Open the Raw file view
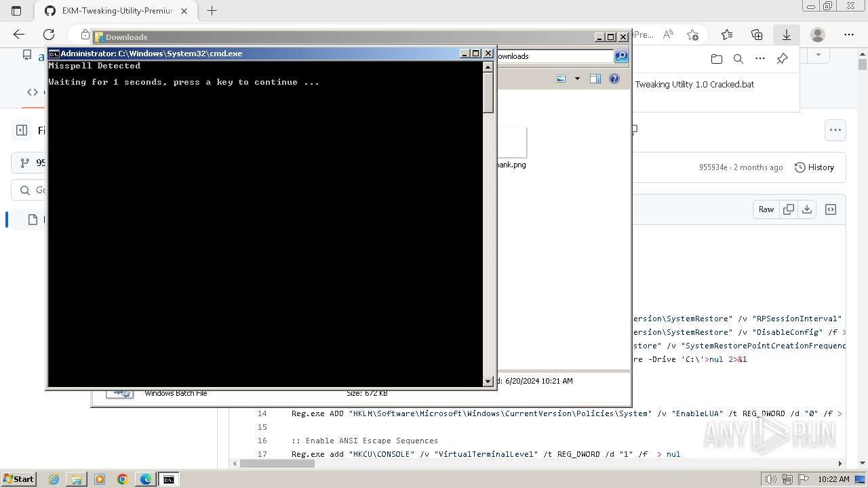 (766, 209)
